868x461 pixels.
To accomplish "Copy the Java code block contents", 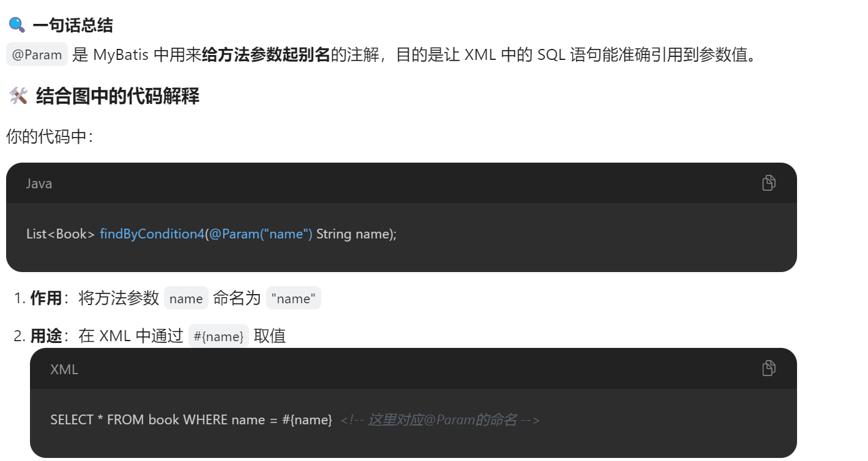I will 769,183.
